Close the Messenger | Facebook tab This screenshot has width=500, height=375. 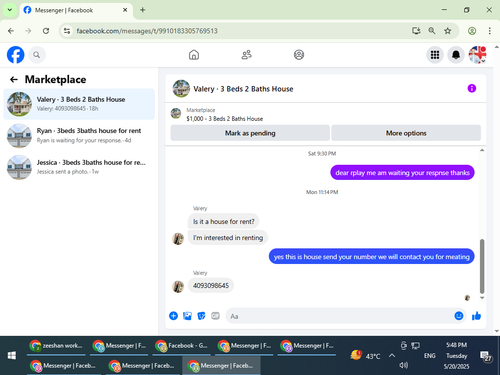pyautogui.click(x=125, y=10)
